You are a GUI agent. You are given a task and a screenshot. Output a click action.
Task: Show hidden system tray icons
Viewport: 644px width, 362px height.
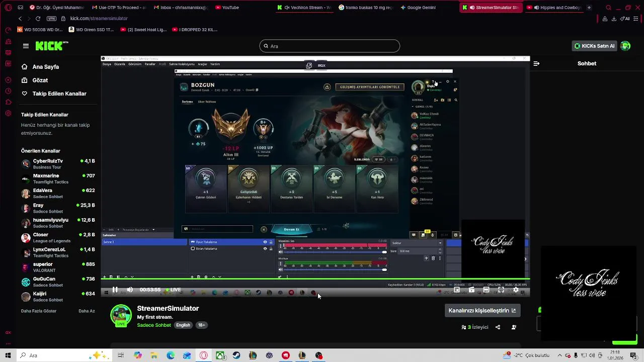point(559,355)
